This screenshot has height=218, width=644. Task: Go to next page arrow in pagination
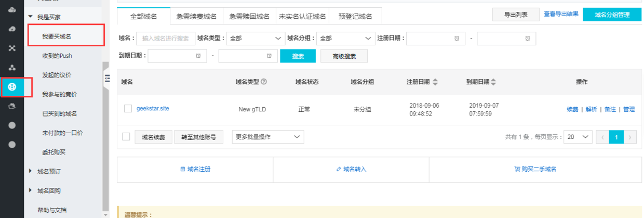(630, 137)
